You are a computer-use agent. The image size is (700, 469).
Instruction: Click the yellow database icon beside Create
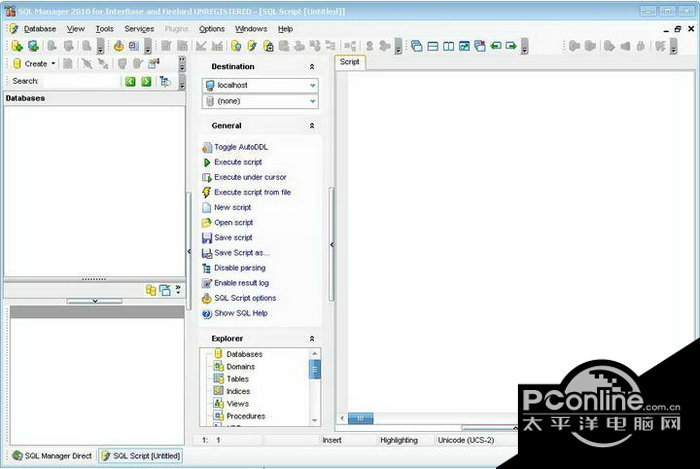point(17,64)
